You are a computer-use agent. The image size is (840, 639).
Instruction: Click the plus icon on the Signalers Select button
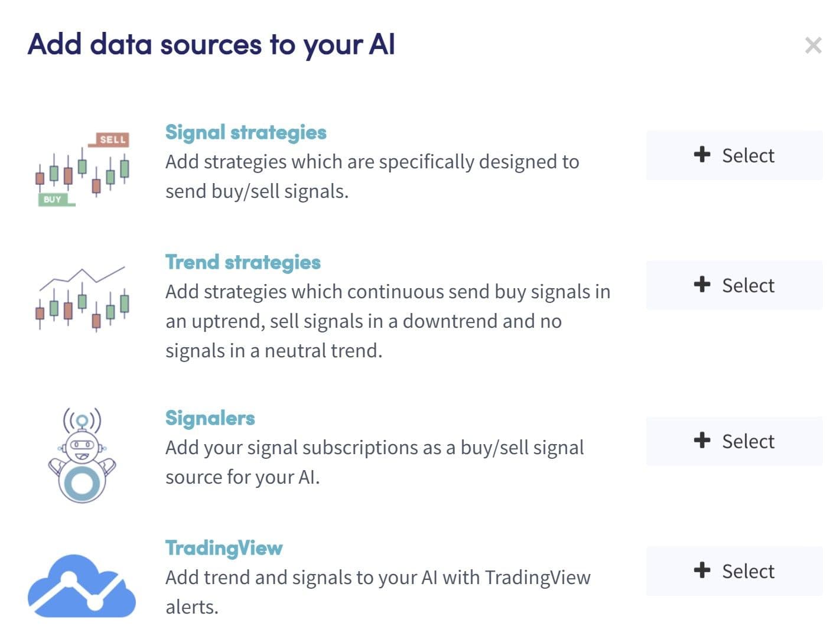(701, 441)
